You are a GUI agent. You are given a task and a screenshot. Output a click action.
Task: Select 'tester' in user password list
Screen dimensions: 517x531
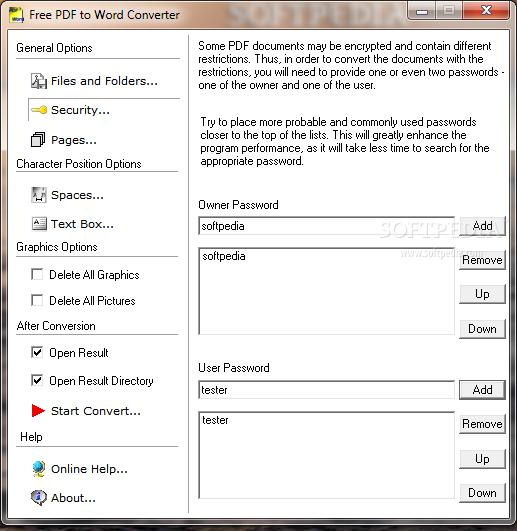click(215, 420)
